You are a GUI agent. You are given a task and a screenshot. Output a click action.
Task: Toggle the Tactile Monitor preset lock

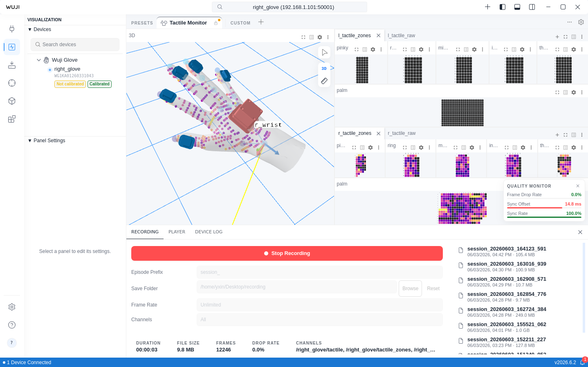tap(216, 23)
